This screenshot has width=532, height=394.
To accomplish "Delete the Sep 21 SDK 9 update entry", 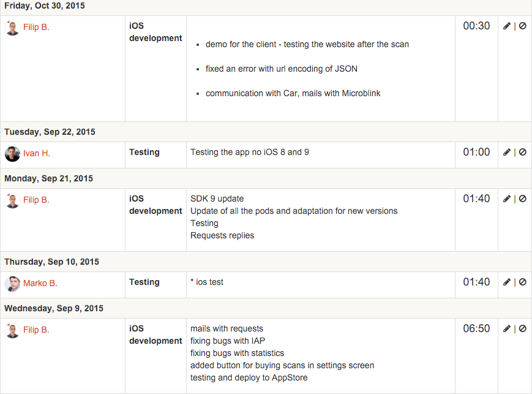I will point(523,199).
